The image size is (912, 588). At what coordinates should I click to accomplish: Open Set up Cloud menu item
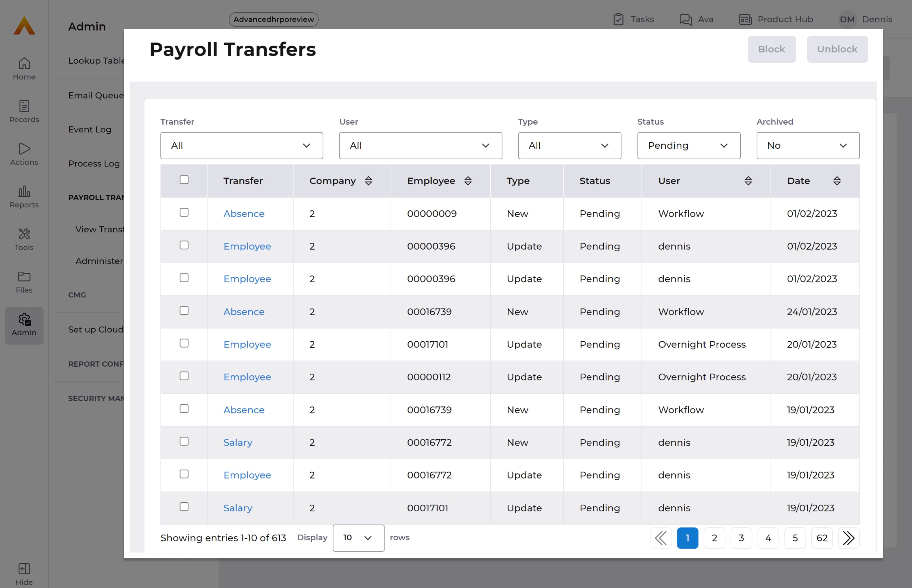click(x=96, y=329)
